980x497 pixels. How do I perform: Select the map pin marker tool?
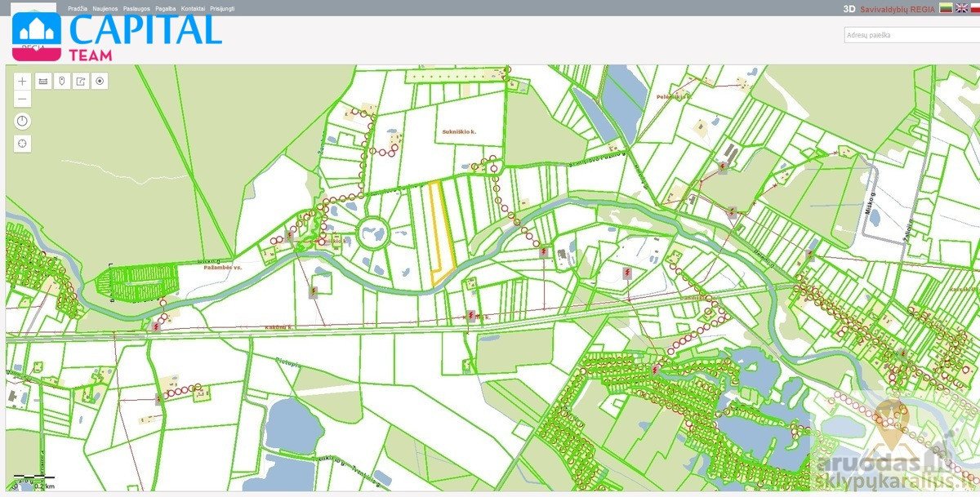[61, 81]
